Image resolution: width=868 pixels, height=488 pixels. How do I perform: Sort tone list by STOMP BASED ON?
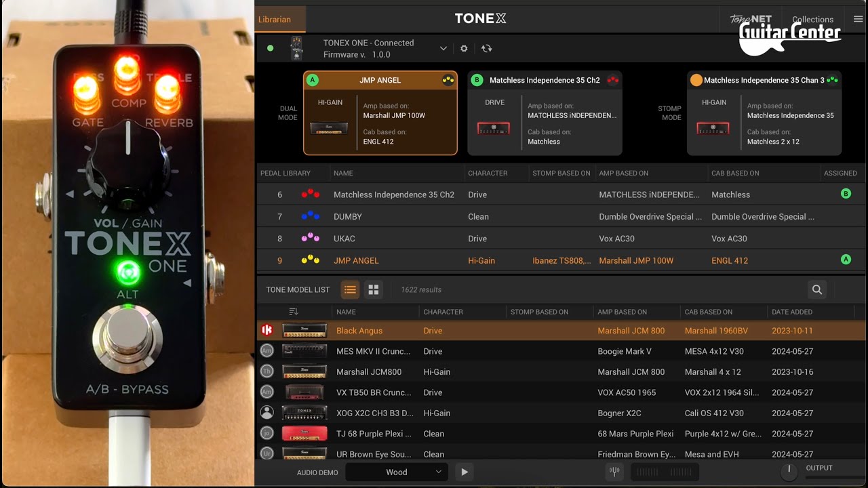(539, 312)
